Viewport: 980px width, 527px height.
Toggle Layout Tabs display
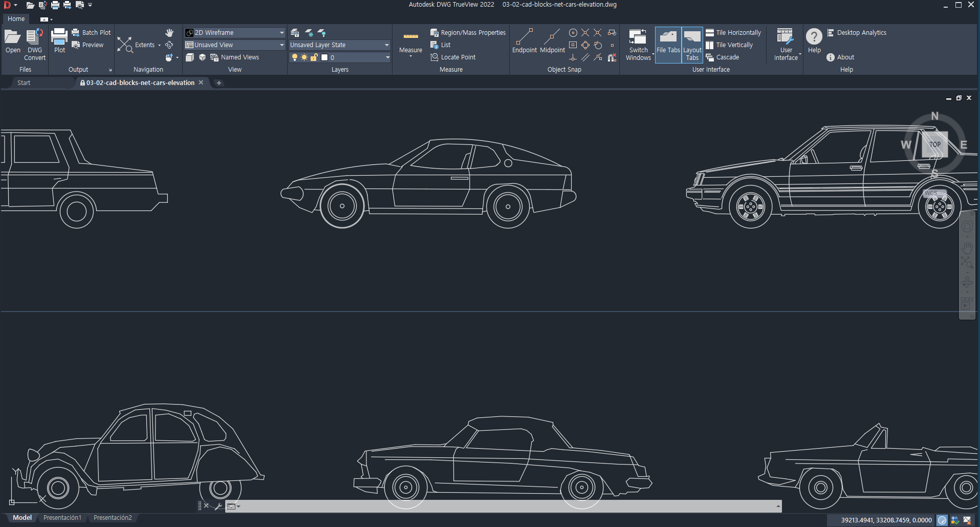[x=692, y=45]
